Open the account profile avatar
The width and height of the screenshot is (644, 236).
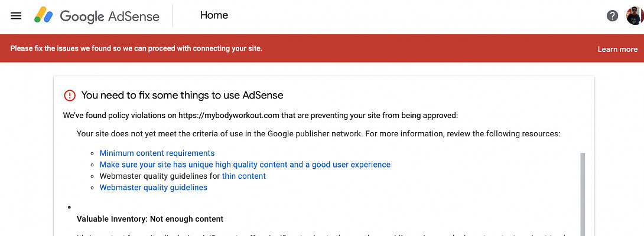[x=635, y=16]
